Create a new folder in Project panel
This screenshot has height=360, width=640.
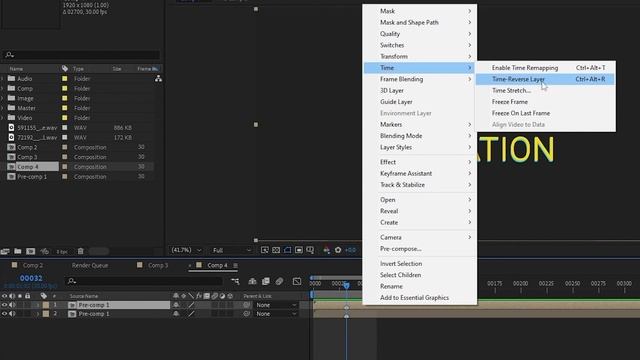(18, 251)
